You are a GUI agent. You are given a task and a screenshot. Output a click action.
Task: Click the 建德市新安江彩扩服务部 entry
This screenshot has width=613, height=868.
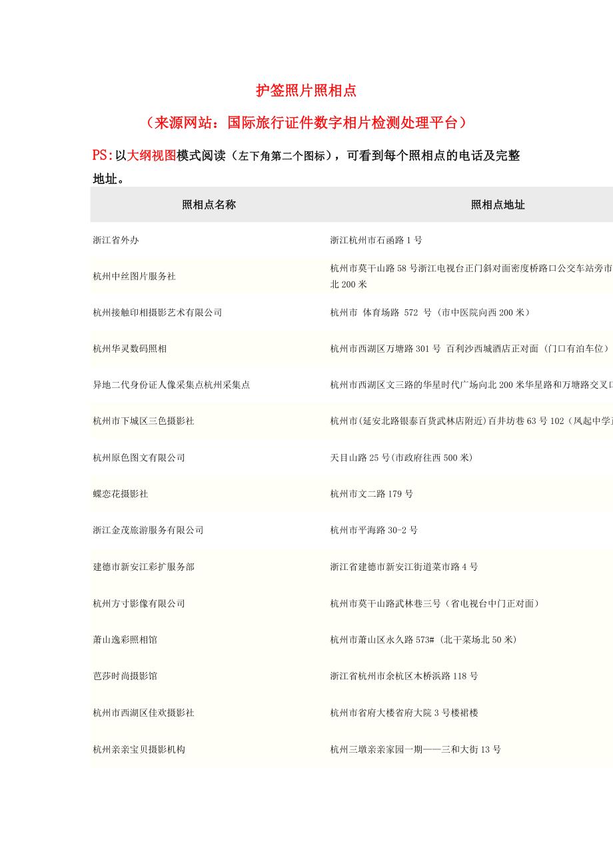144,567
